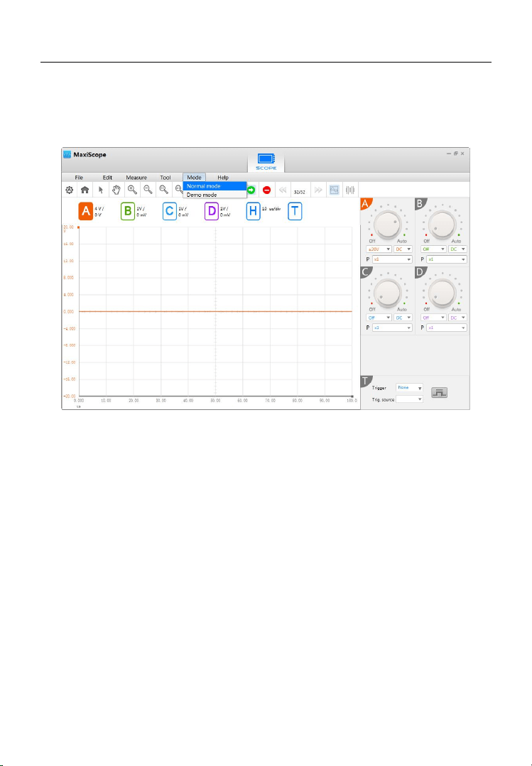532x766 pixels.
Task: Go to the next buffer with the forward arrows
Action: point(318,190)
